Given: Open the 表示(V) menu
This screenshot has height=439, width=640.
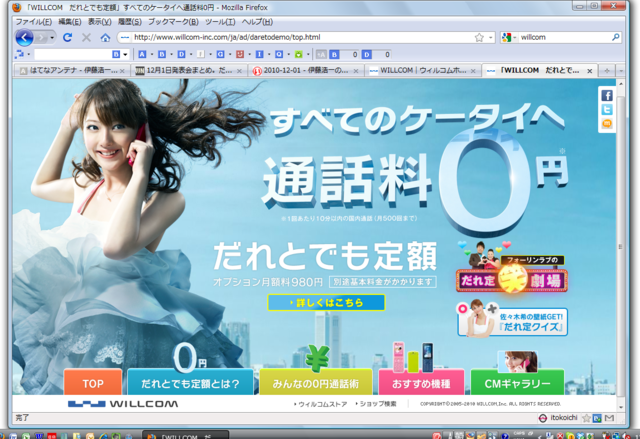Looking at the screenshot, I should [100, 22].
